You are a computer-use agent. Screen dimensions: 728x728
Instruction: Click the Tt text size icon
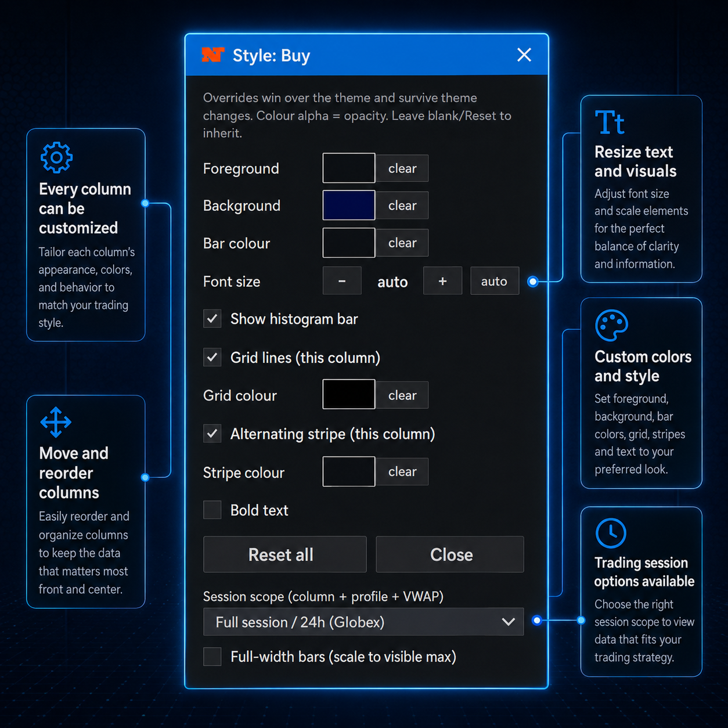[610, 122]
